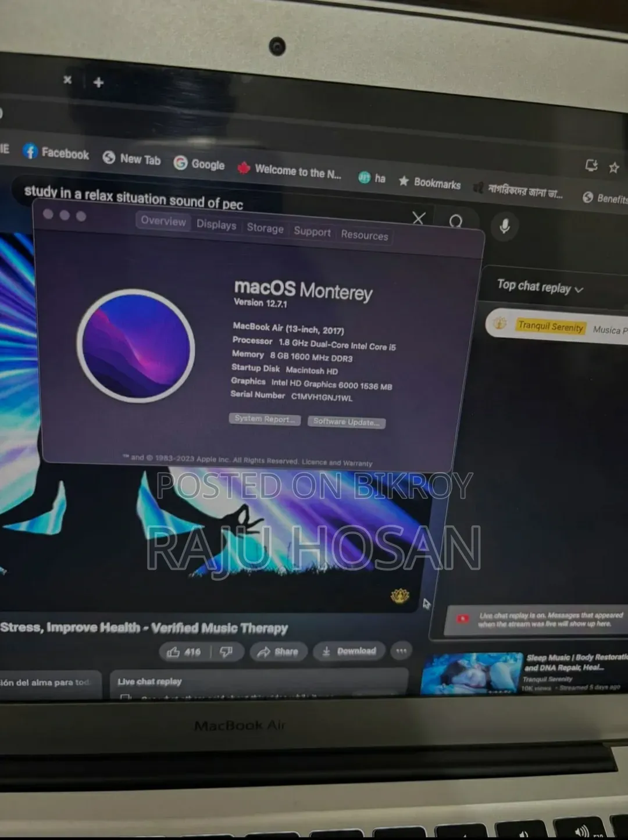
Task: Open the 'ha' bookmark
Action: point(372,178)
